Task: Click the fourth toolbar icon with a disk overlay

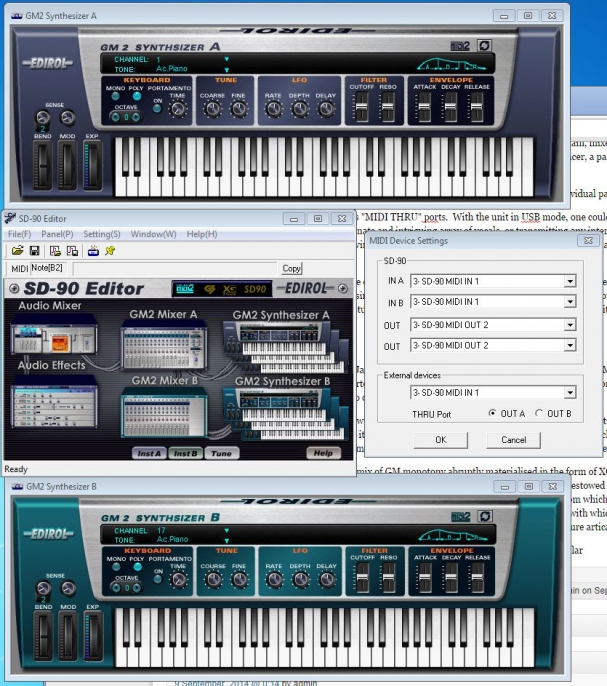Action: point(72,251)
